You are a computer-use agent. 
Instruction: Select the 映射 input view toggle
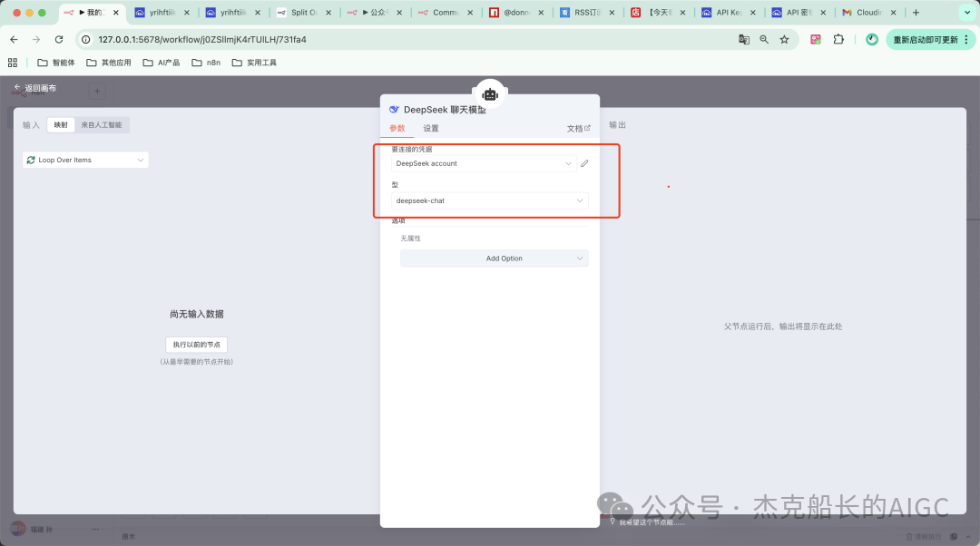[x=61, y=125]
